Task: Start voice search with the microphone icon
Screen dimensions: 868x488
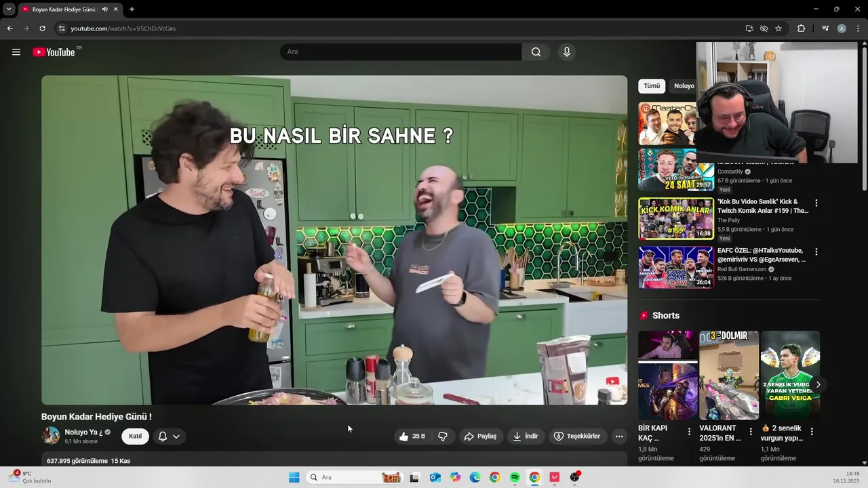Action: tap(567, 52)
